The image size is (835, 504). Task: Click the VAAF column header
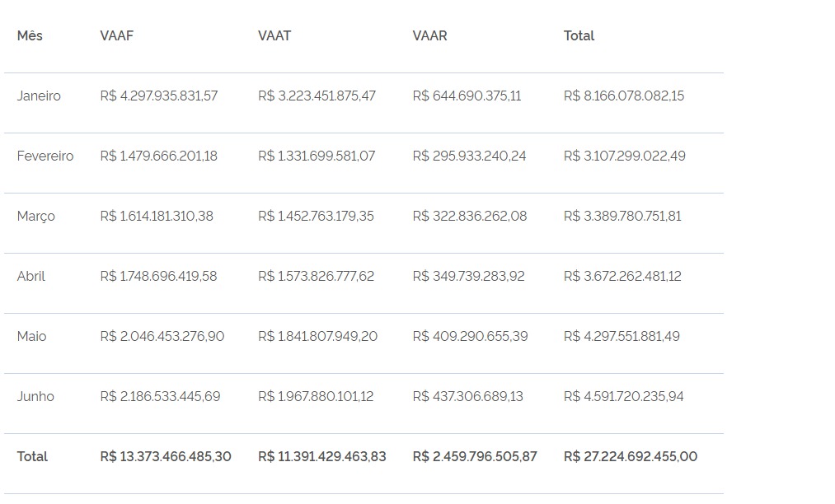coord(117,35)
